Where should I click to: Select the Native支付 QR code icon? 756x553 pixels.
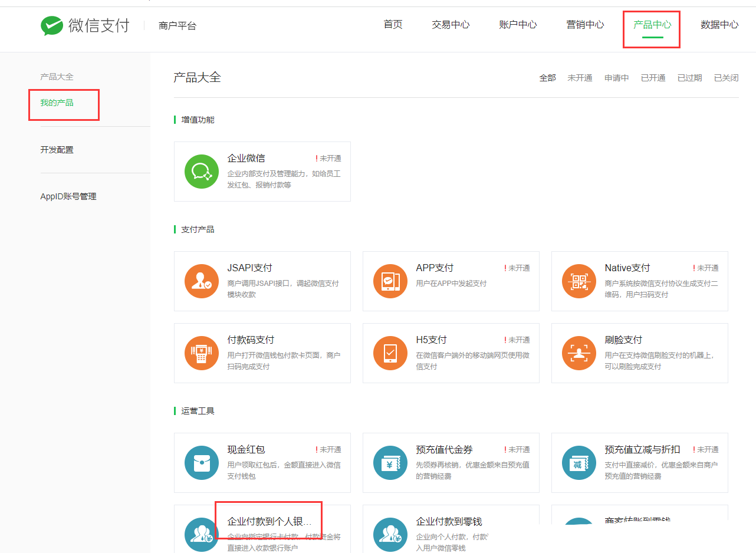pyautogui.click(x=579, y=281)
